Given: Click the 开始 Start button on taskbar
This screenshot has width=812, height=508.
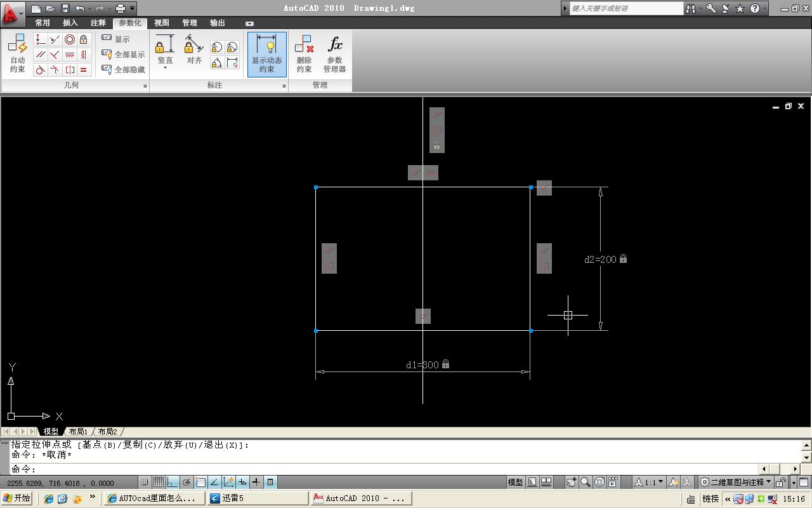Looking at the screenshot, I should coord(16,498).
